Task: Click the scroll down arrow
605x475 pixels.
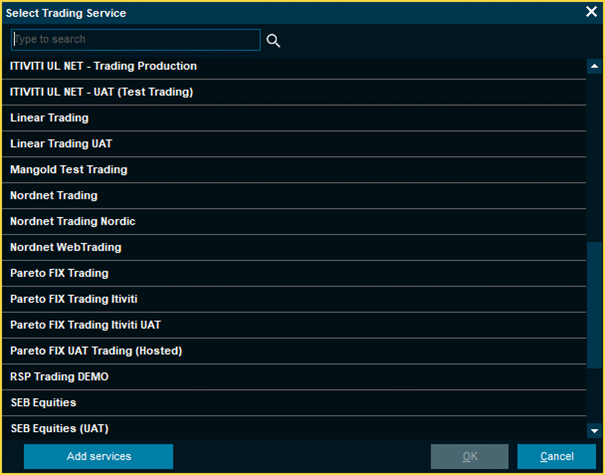Action: coord(594,431)
